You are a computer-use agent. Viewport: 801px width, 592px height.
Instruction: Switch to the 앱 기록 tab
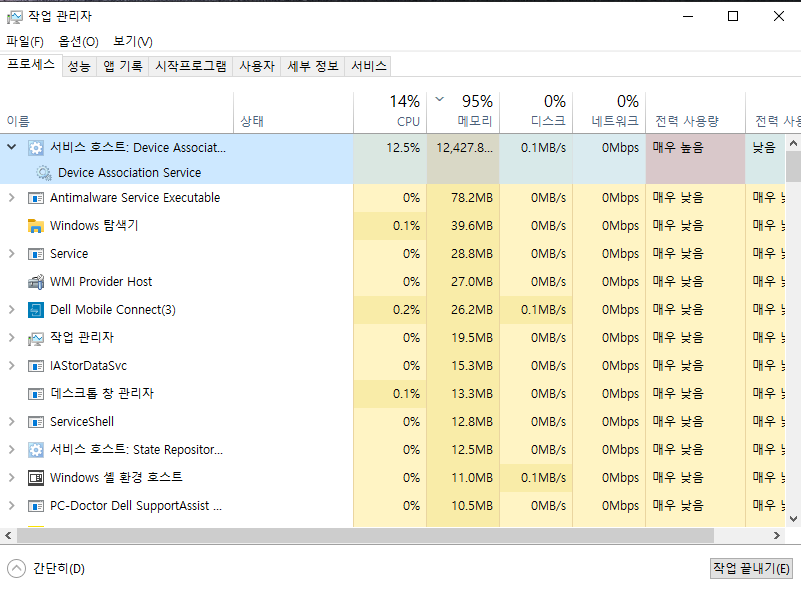click(x=123, y=66)
